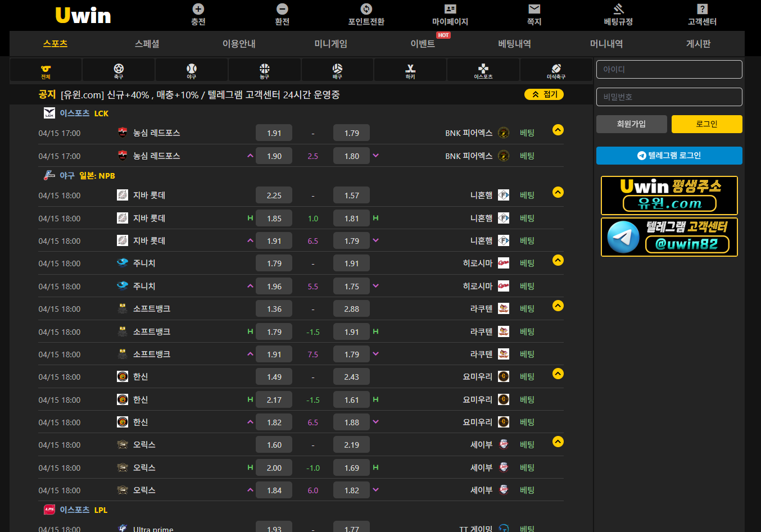
Task: Click the blue 텔레그램 로그인 button
Action: click(x=669, y=156)
